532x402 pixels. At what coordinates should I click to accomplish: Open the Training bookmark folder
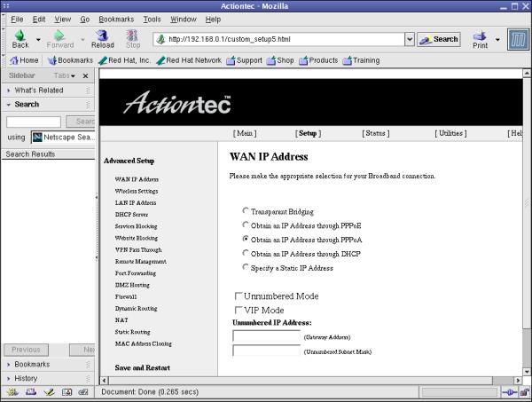(361, 60)
